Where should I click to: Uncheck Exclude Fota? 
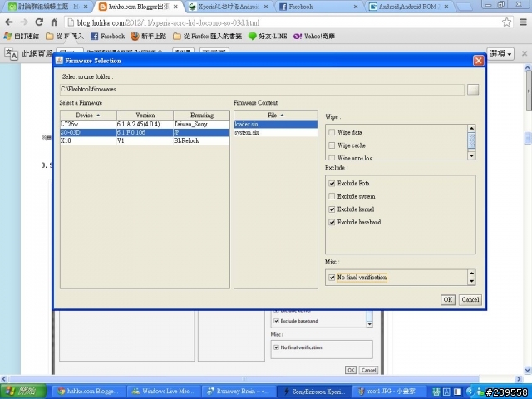332,183
